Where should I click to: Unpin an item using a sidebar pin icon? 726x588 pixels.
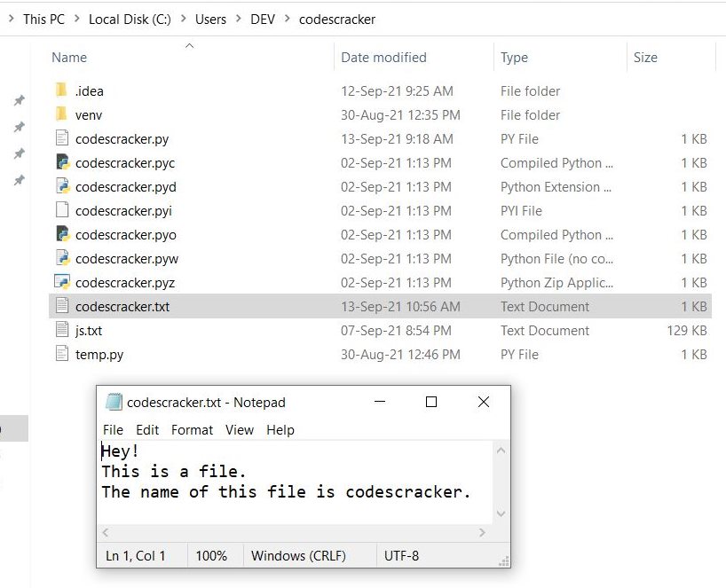(x=19, y=100)
